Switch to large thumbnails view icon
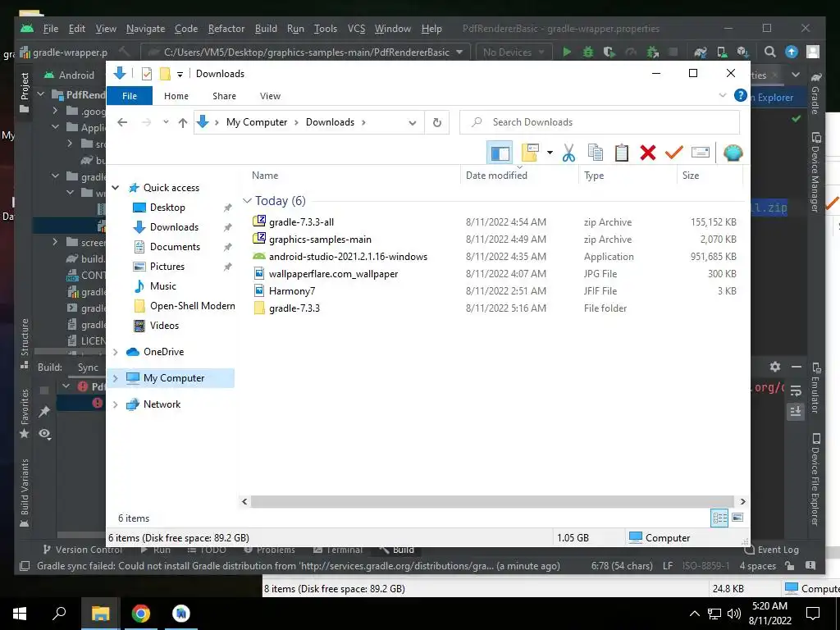Viewport: 840px width, 630px height. coord(737,518)
